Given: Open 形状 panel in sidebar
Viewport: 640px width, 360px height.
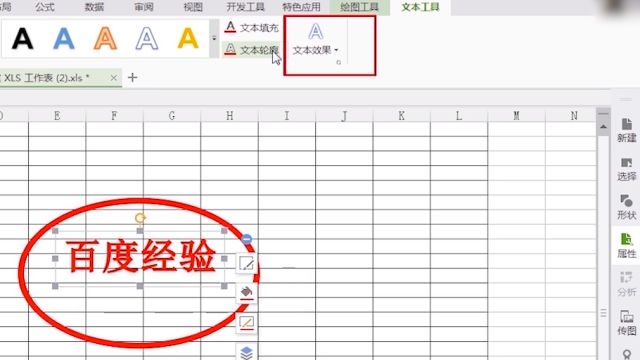Looking at the screenshot, I should [x=627, y=207].
